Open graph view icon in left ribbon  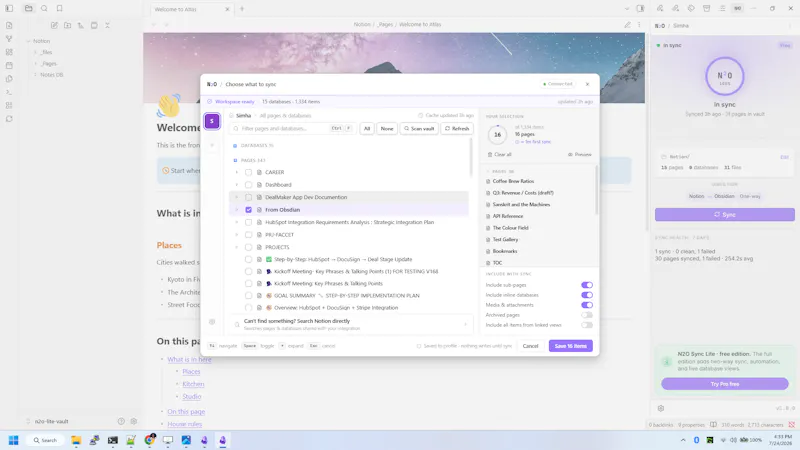(x=9, y=39)
